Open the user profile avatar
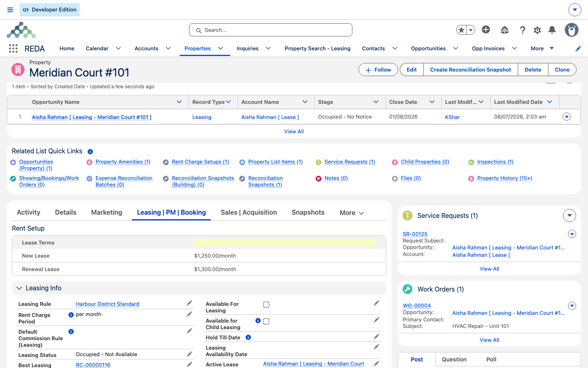 [x=572, y=30]
